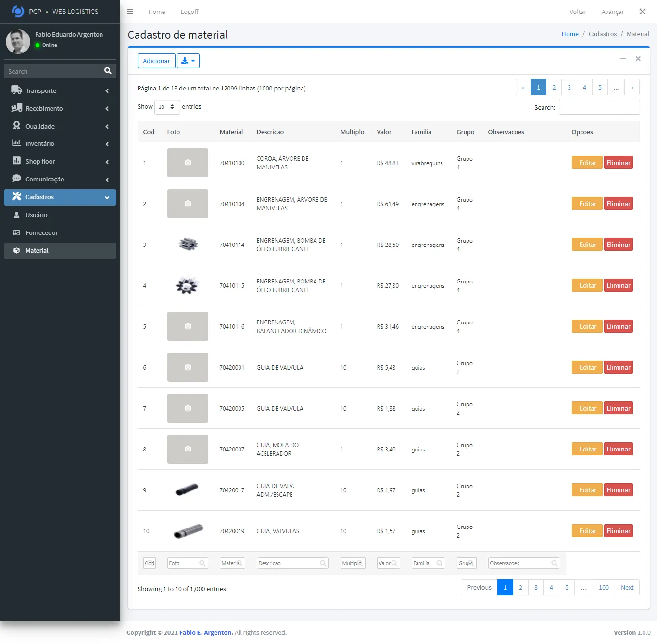This screenshot has height=644, width=657.
Task: Select Fornecedor in the sidebar
Action: [41, 233]
